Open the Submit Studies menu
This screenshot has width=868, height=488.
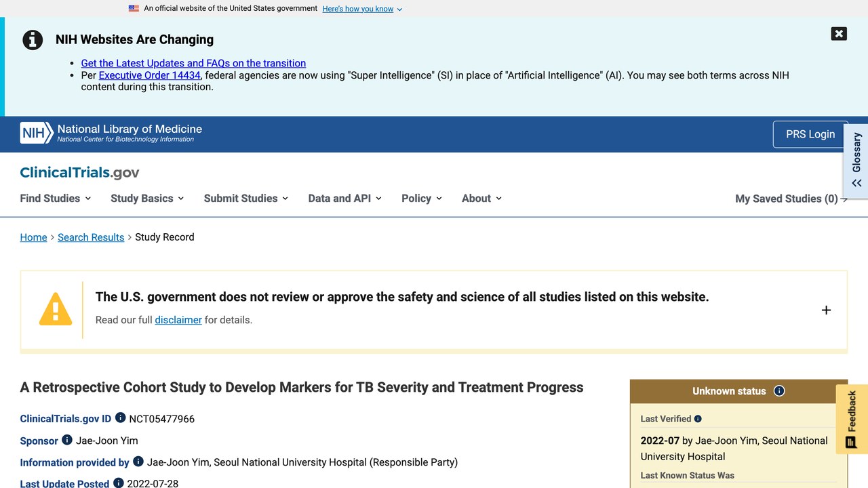point(246,199)
